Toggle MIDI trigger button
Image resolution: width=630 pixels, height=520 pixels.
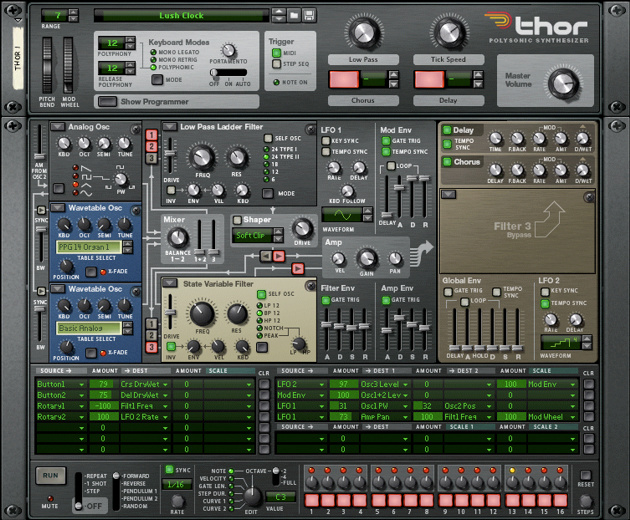(x=276, y=53)
